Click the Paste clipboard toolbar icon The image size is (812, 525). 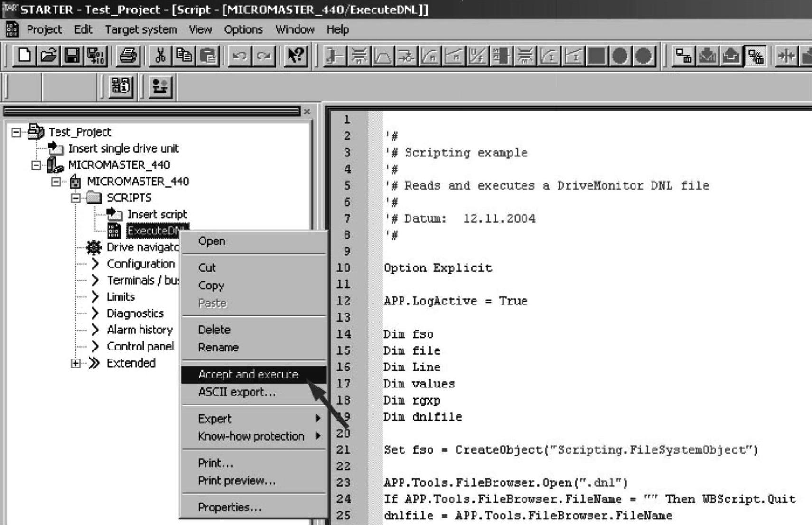pos(207,56)
